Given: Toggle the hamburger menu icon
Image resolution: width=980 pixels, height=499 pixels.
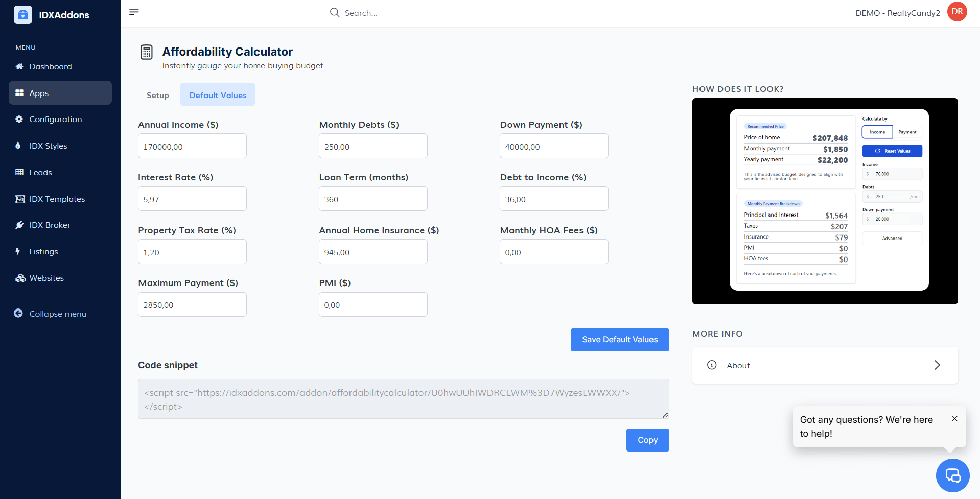Looking at the screenshot, I should click(x=134, y=12).
